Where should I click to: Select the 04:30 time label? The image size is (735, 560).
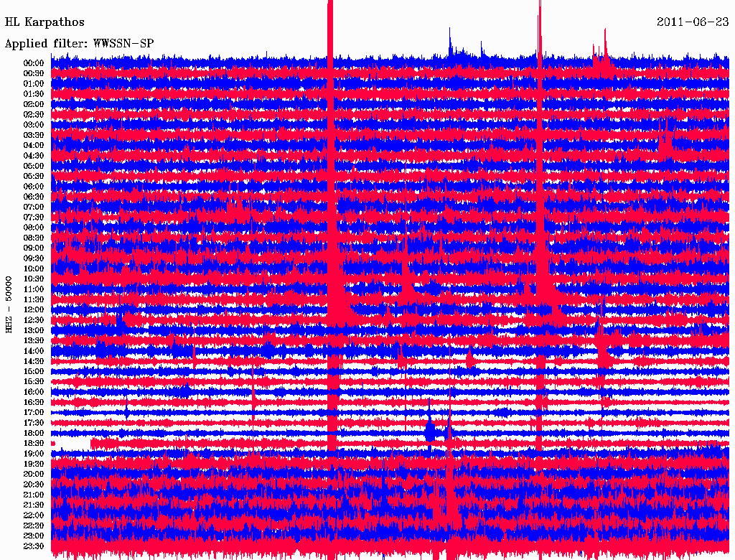click(x=34, y=155)
